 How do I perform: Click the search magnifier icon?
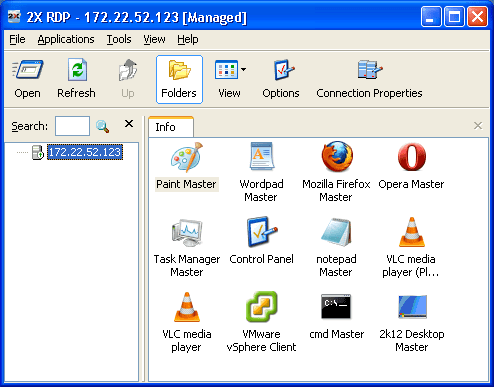102,126
